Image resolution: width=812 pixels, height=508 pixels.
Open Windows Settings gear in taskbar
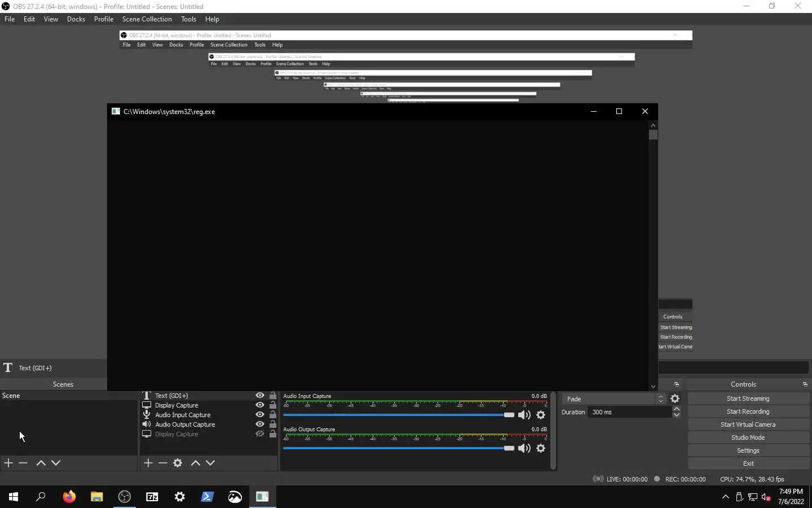(180, 497)
